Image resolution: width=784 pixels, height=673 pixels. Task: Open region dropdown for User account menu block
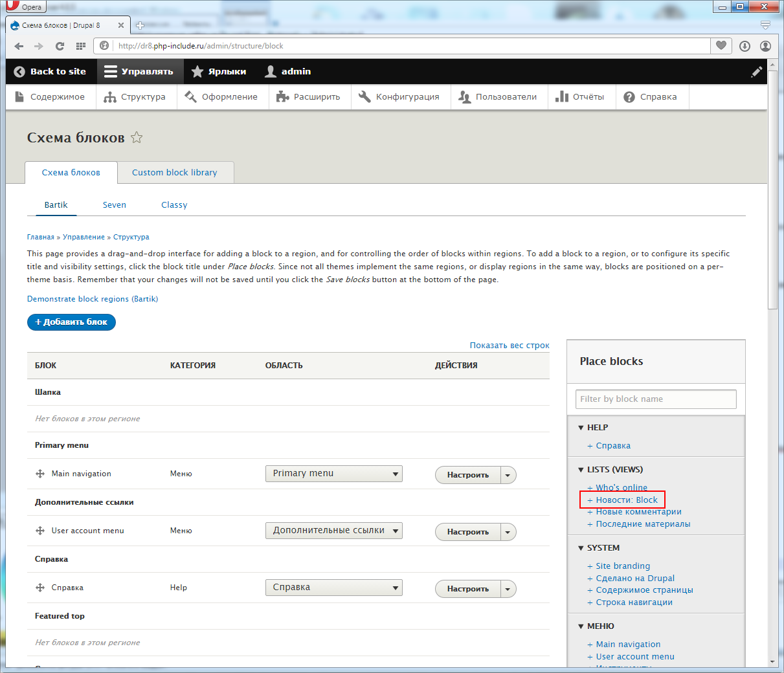coord(334,531)
